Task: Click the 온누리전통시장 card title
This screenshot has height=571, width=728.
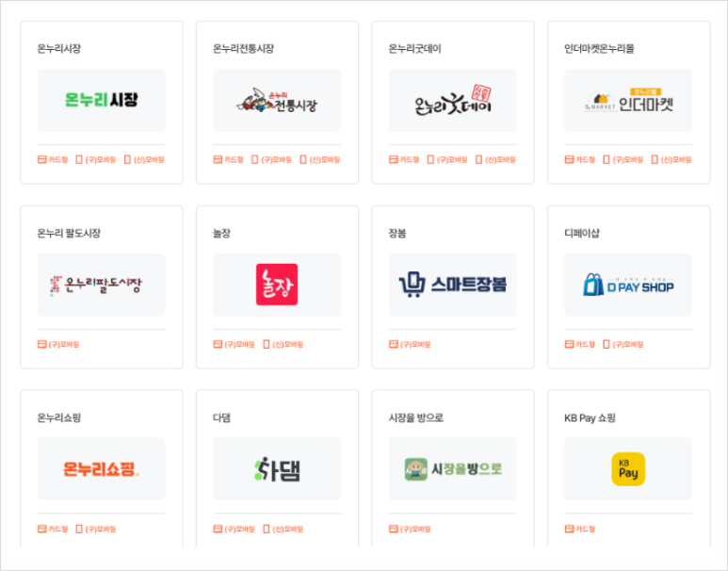Action: 243,48
